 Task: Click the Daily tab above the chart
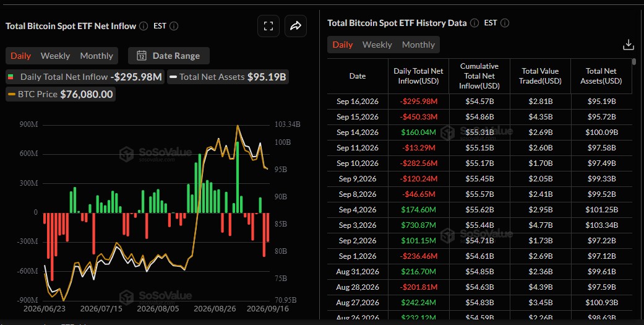tap(20, 56)
